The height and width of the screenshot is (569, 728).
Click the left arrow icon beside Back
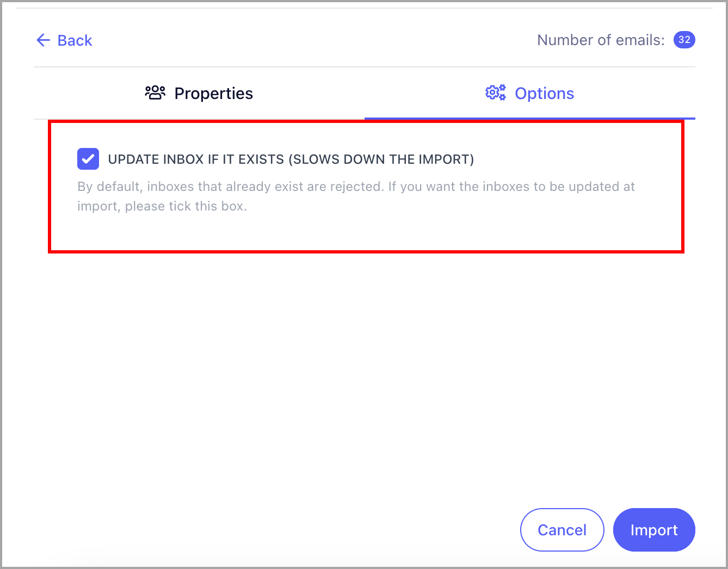pyautogui.click(x=43, y=40)
